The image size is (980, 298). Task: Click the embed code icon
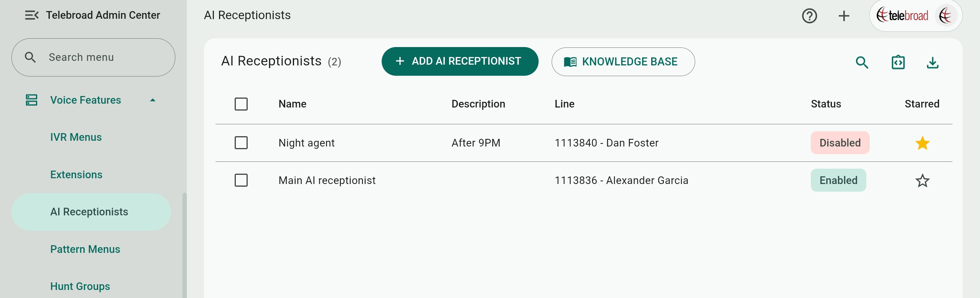(x=898, y=62)
